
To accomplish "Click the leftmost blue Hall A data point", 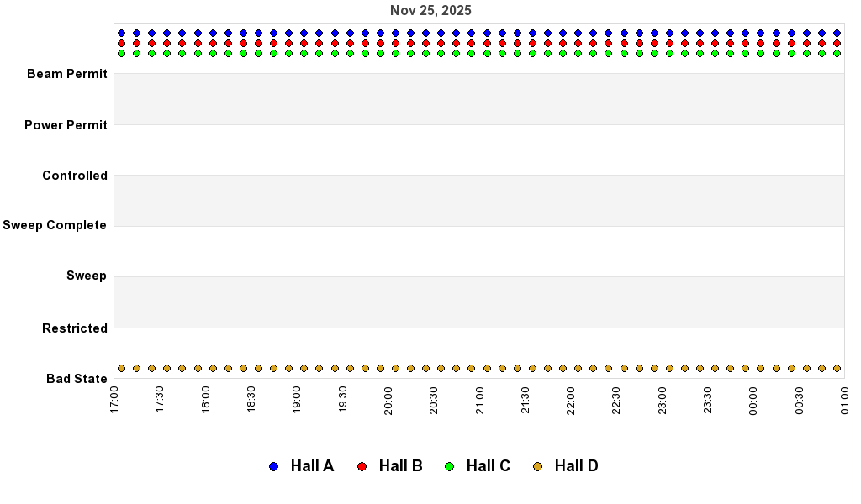I will 121,34.
